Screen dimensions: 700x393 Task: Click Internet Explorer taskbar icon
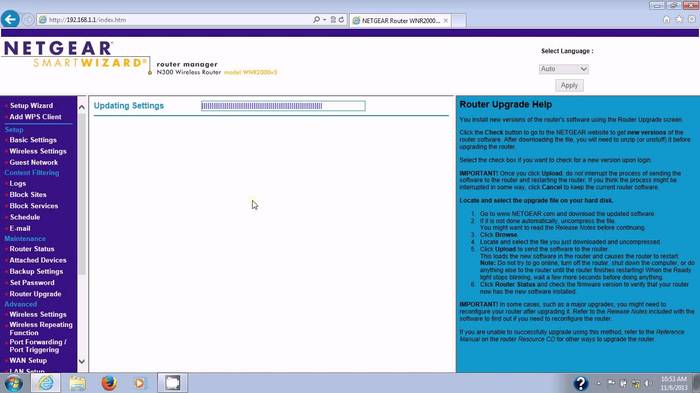[x=46, y=383]
